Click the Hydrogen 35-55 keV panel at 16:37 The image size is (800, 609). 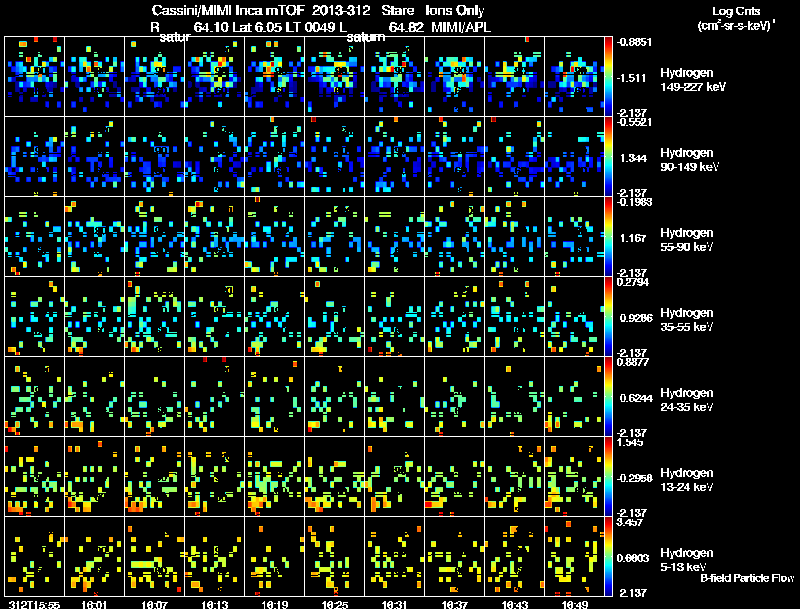point(455,317)
